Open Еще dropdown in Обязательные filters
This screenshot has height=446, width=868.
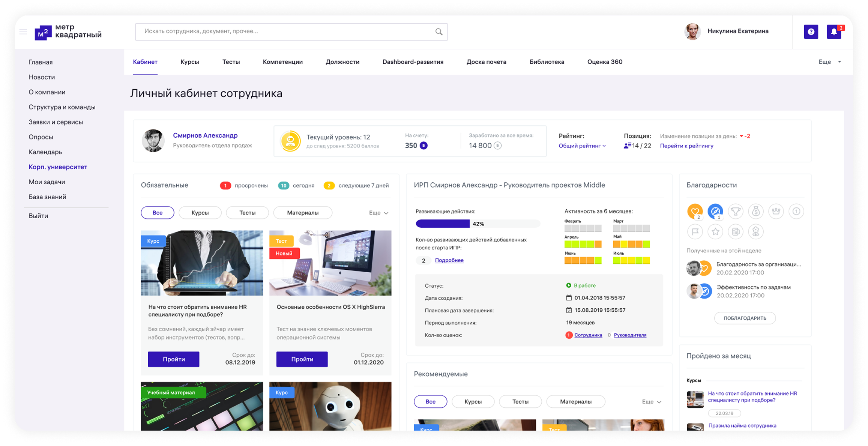(378, 213)
